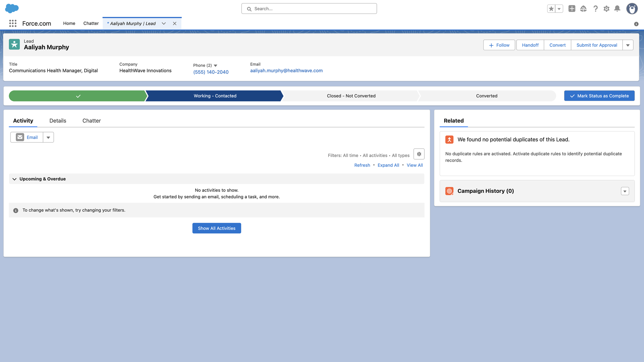The height and width of the screenshot is (362, 644).
Task: Select the Related tab
Action: click(x=454, y=121)
